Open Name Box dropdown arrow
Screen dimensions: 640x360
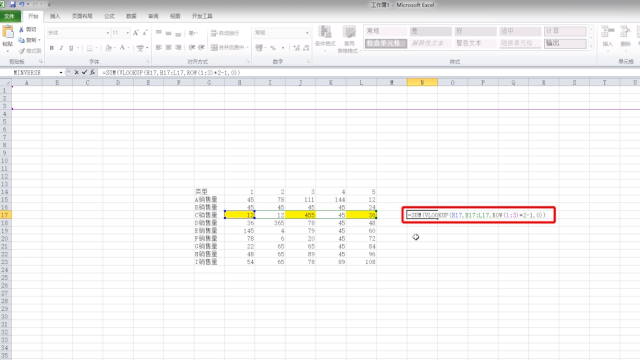click(61, 72)
